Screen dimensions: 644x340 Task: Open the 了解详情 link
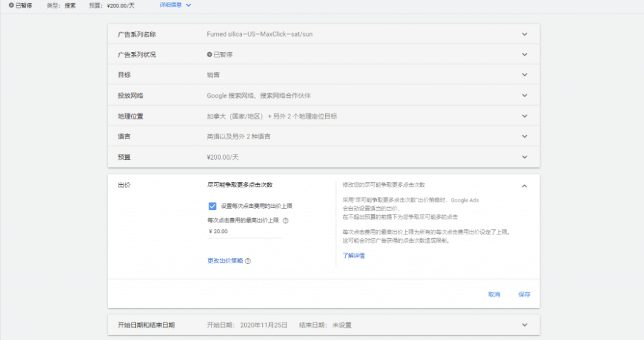point(354,256)
